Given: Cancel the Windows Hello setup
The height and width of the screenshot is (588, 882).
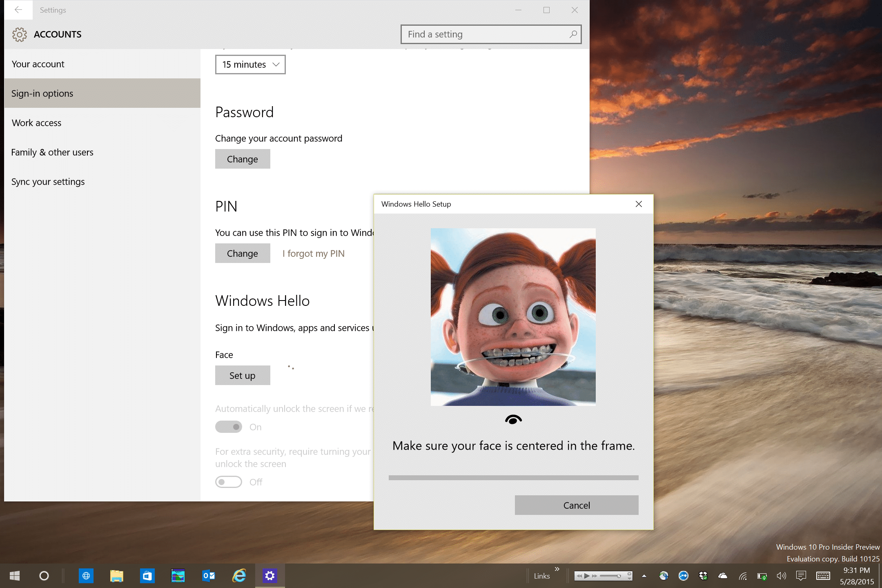Looking at the screenshot, I should click(x=577, y=505).
